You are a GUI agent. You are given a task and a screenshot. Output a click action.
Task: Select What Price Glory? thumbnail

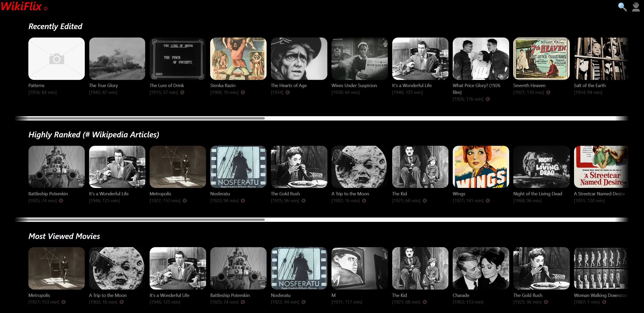(x=481, y=59)
